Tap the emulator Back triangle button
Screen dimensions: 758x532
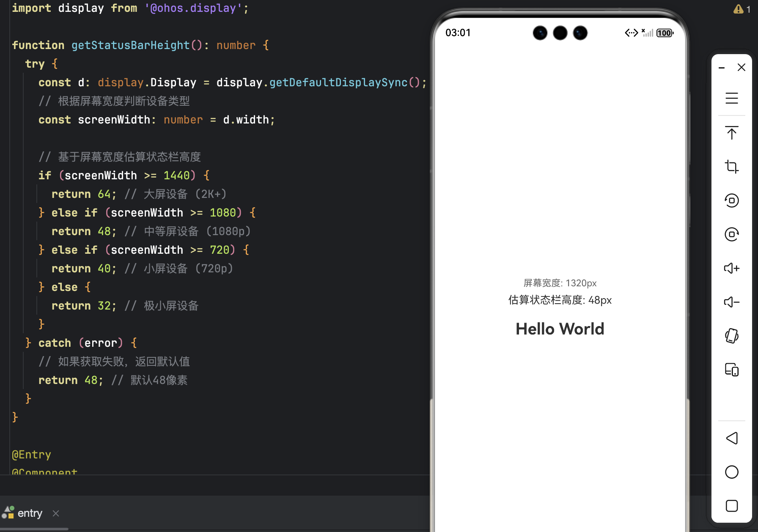point(732,438)
